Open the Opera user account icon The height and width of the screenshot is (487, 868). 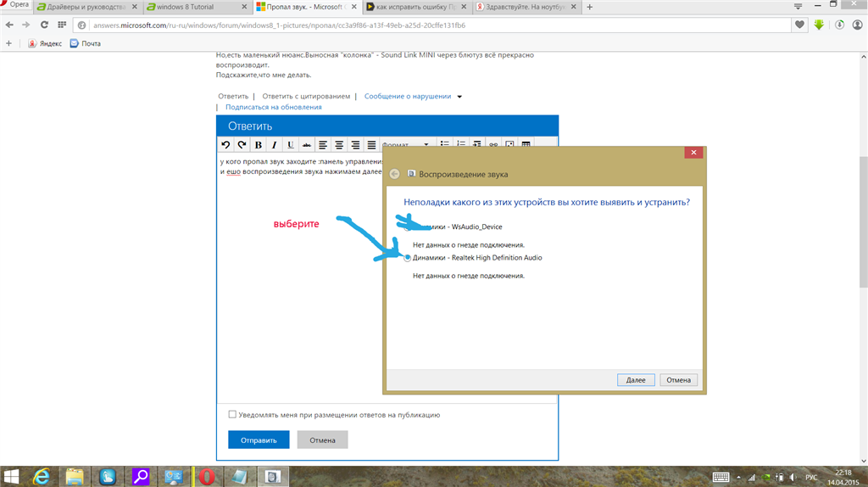click(x=858, y=25)
